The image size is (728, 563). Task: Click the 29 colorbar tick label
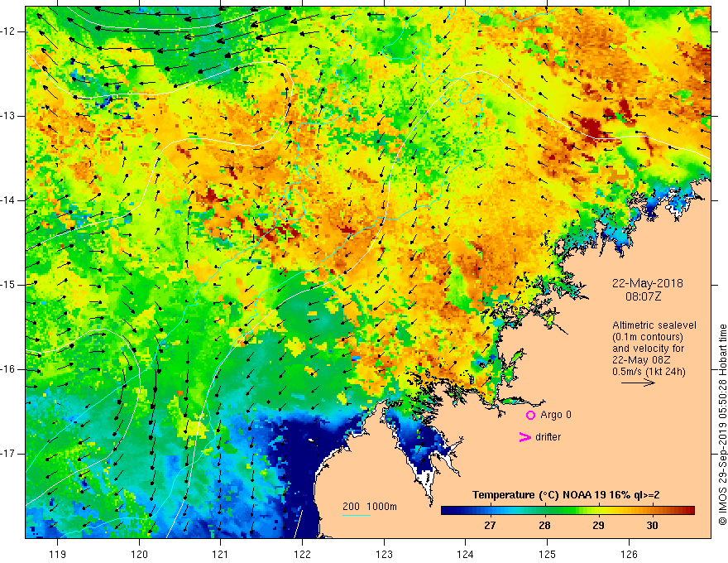tap(598, 526)
